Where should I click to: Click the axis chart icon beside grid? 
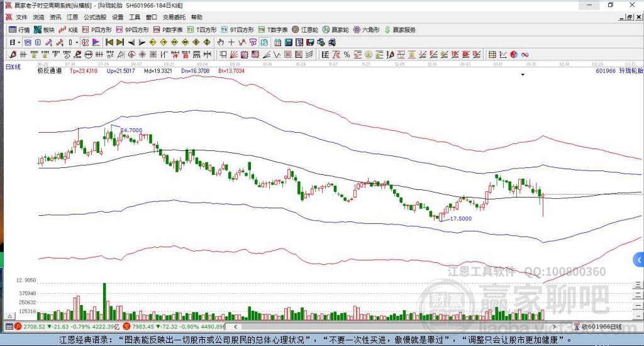502,55
